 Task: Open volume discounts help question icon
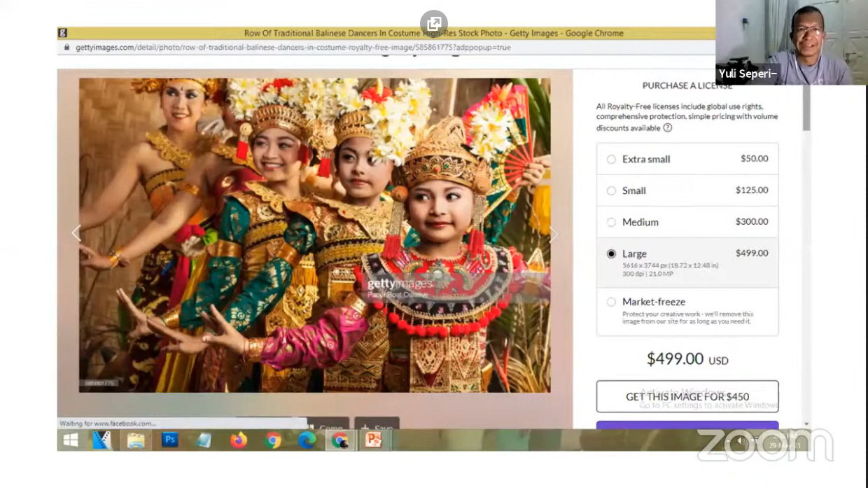[x=668, y=128]
